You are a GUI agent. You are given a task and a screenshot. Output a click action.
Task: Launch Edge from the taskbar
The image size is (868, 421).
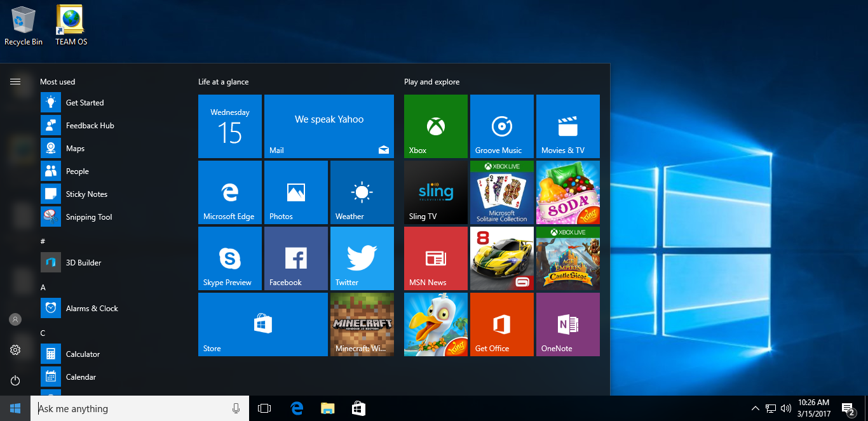(296, 408)
